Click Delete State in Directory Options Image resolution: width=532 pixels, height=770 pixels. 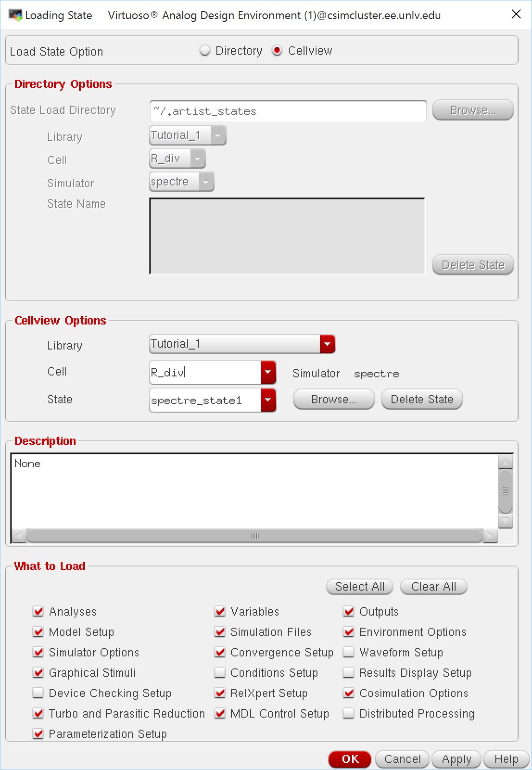(473, 265)
